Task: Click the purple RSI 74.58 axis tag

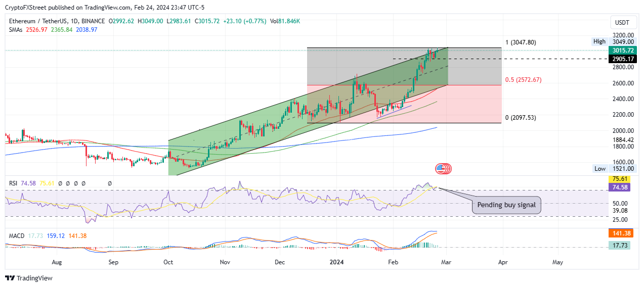Action: pos(621,186)
